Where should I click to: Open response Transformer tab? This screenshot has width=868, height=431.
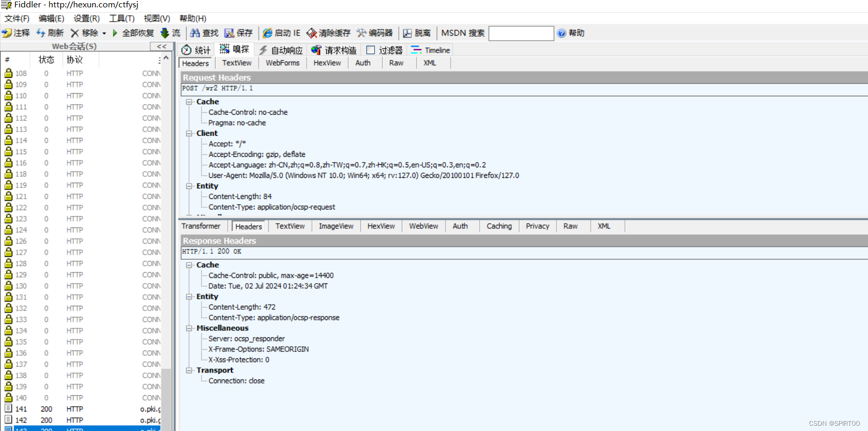click(x=201, y=226)
